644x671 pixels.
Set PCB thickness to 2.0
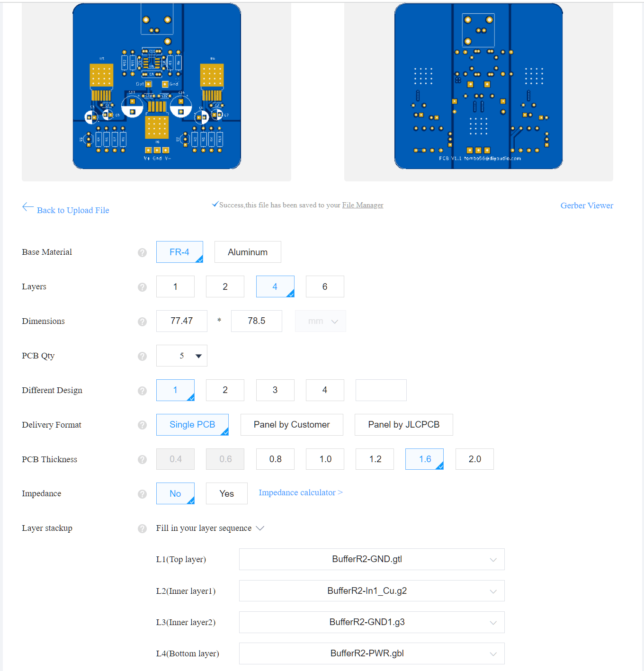click(474, 459)
